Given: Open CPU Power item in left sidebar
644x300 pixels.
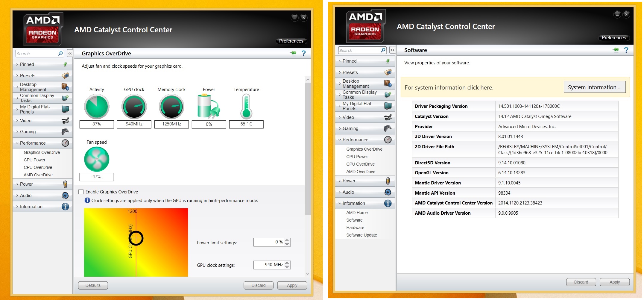Looking at the screenshot, I should [x=34, y=160].
